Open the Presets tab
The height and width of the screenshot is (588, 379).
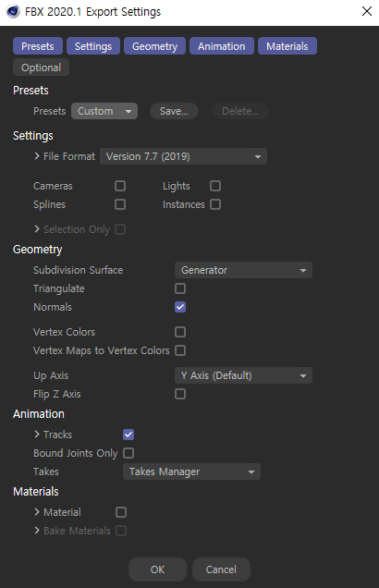38,46
